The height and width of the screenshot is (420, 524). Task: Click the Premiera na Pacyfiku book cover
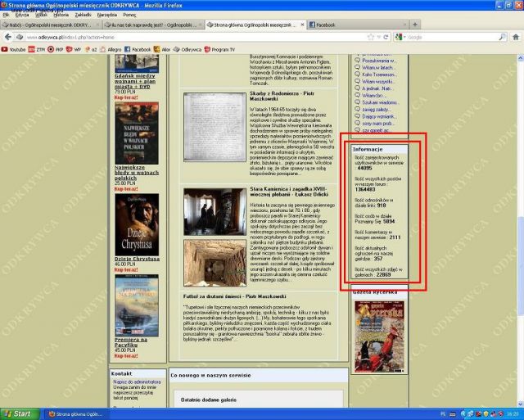coord(137,305)
